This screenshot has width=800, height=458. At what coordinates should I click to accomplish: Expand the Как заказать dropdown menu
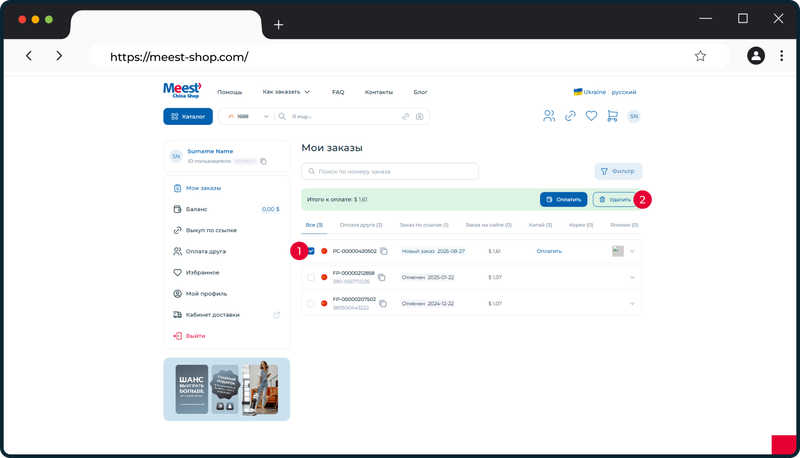click(286, 92)
